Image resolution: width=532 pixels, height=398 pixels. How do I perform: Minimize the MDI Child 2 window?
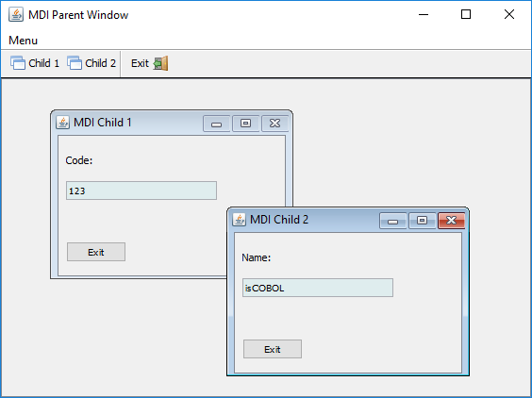(x=393, y=221)
